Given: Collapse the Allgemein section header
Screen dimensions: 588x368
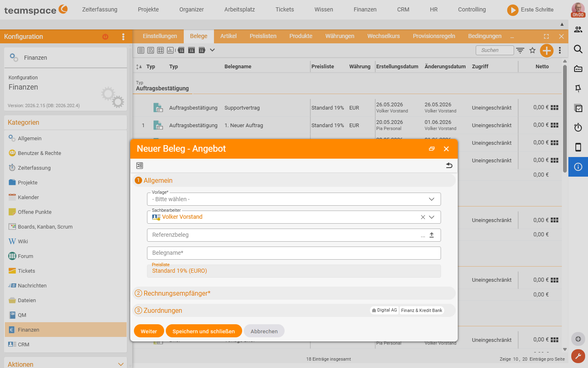Looking at the screenshot, I should (294, 180).
